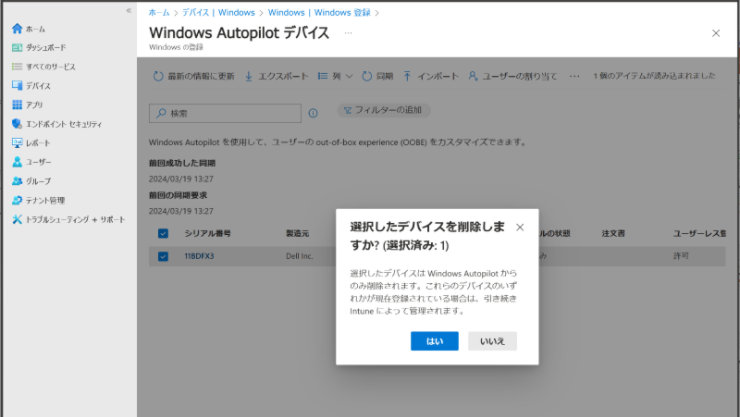The height and width of the screenshot is (417, 740).
Task: Cancel deletion with いいえ button
Action: pos(492,341)
